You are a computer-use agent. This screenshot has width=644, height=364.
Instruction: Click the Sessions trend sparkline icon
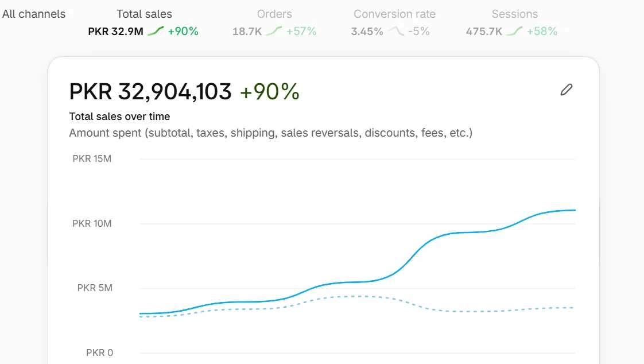click(514, 31)
